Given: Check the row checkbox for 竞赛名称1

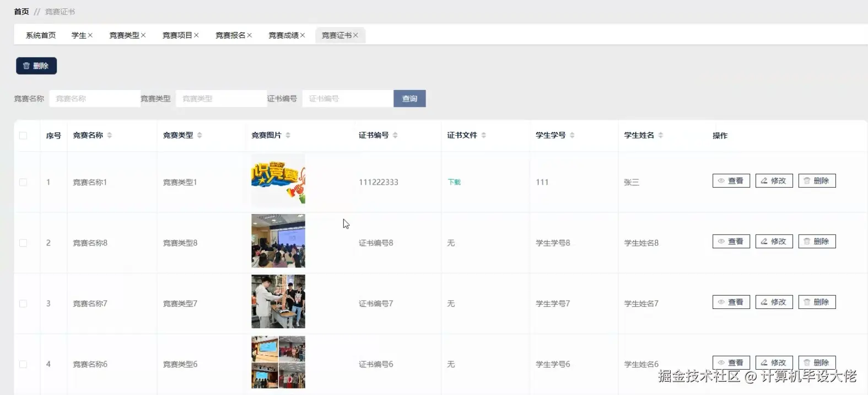Looking at the screenshot, I should point(23,182).
